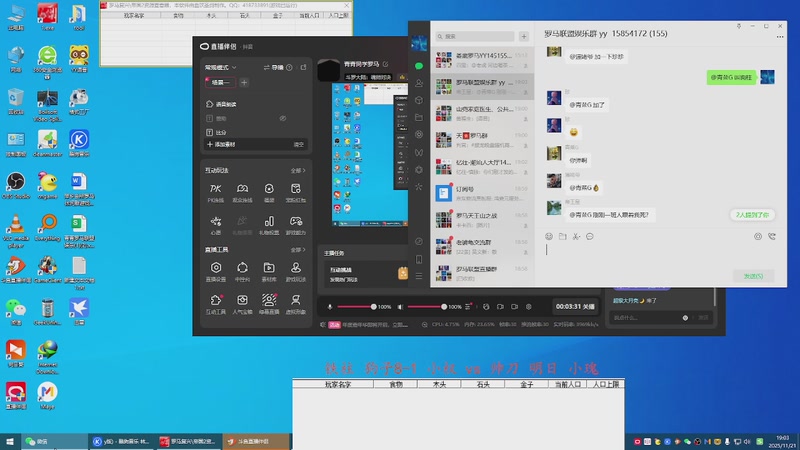
Task: Open the 订阅号 subscriptions conversation
Action: pyautogui.click(x=482, y=193)
